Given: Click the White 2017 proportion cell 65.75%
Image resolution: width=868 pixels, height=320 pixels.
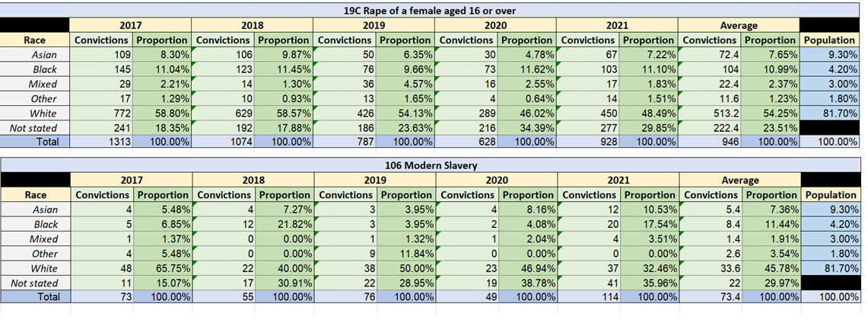Looking at the screenshot, I should point(163,268).
